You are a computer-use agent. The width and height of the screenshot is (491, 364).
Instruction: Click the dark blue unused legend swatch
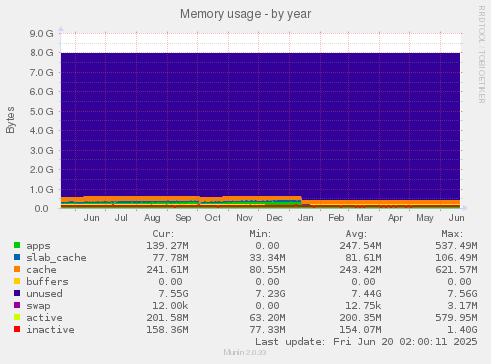click(x=17, y=293)
